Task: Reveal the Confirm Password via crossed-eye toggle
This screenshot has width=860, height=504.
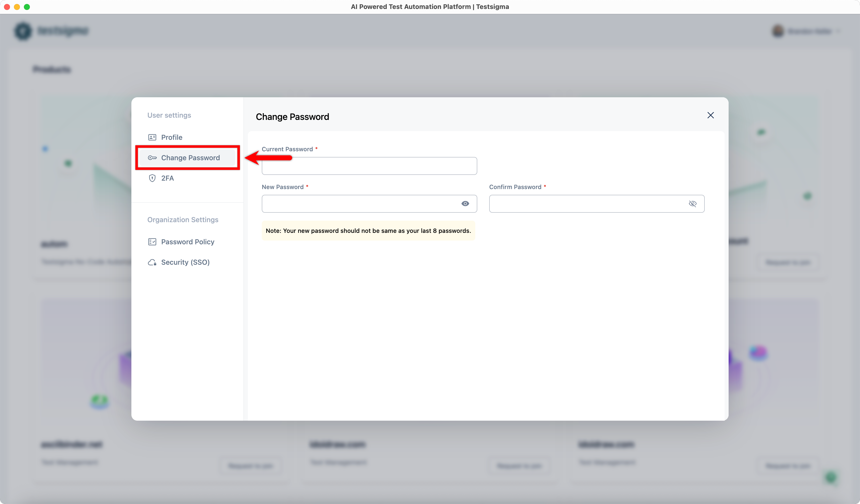Action: (693, 203)
